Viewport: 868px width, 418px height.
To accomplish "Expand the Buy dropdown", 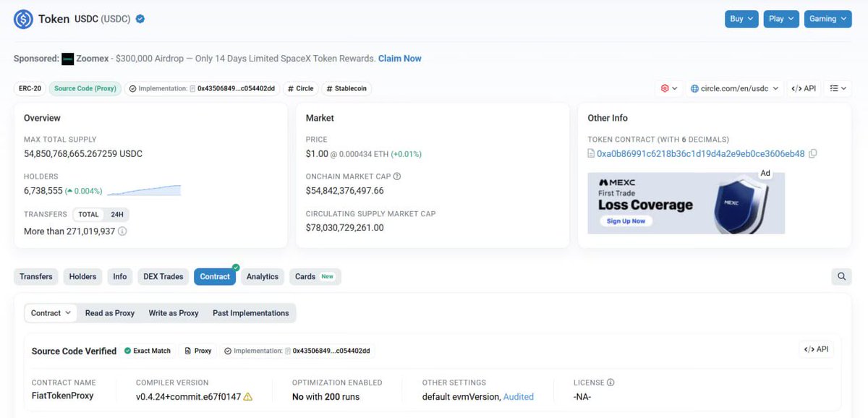I will point(741,19).
